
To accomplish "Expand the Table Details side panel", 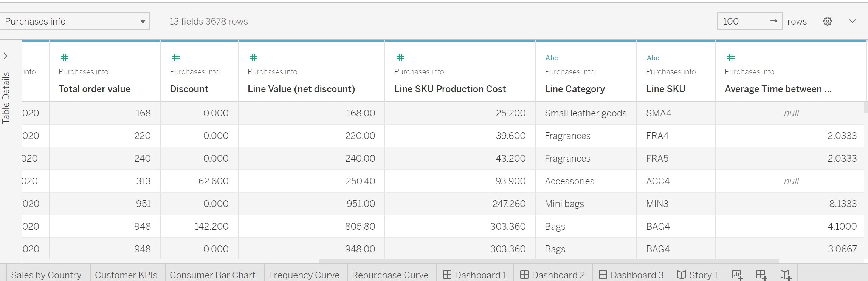I will tap(6, 56).
